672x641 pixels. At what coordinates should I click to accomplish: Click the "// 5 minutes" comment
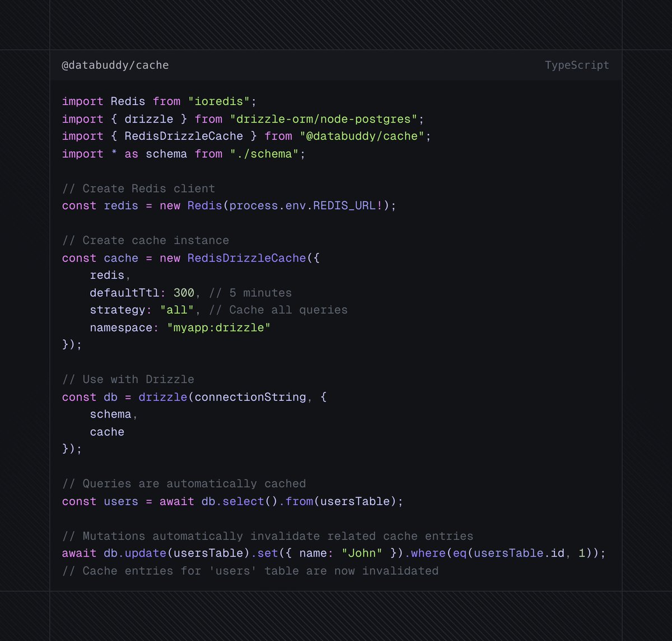click(x=250, y=293)
